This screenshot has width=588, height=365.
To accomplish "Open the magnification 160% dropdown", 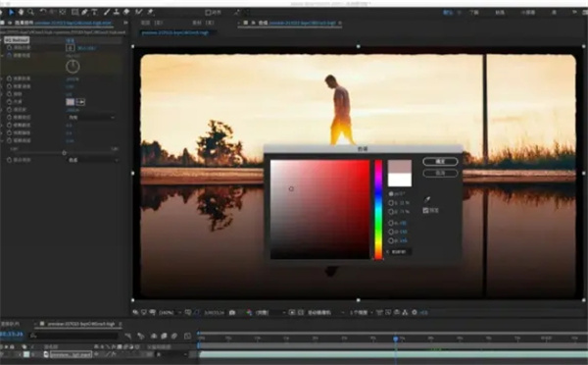I will tap(170, 312).
